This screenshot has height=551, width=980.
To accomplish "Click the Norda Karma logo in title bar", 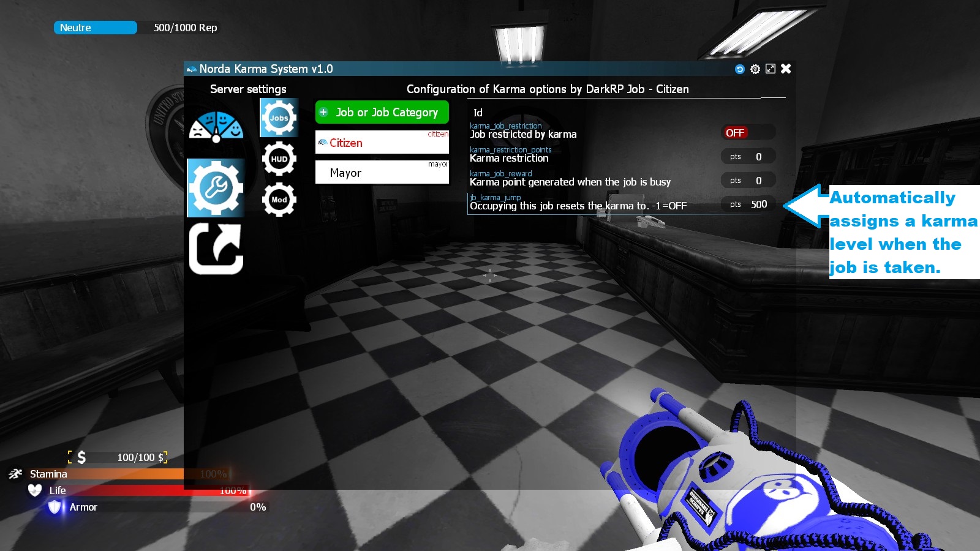I will [x=192, y=69].
